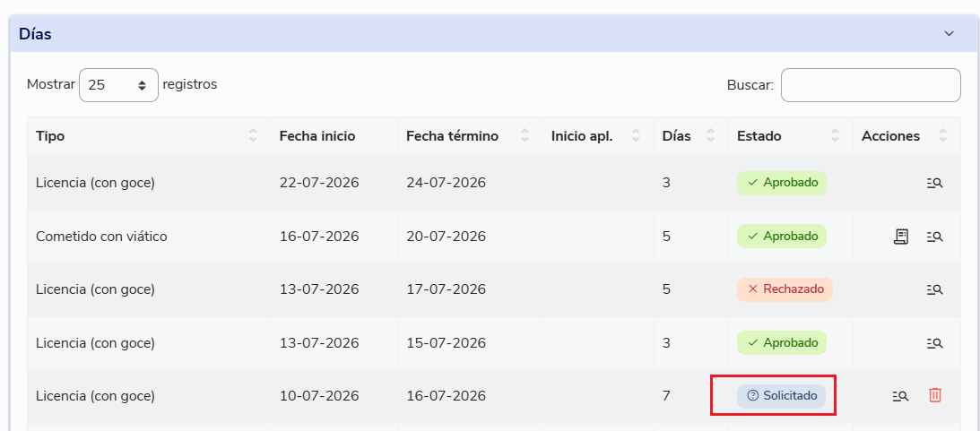Collapse the Días panel chevron
The height and width of the screenshot is (431, 980).
[x=949, y=34]
